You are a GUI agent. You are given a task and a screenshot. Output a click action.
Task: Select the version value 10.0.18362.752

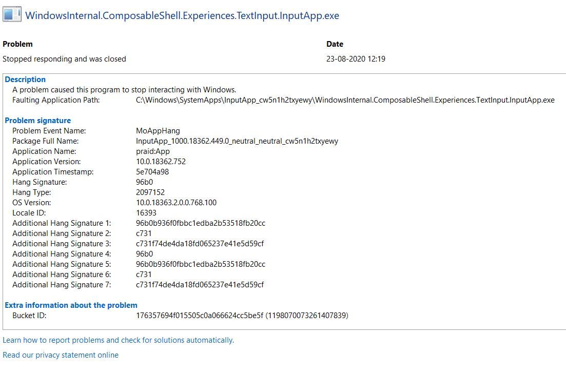[161, 162]
